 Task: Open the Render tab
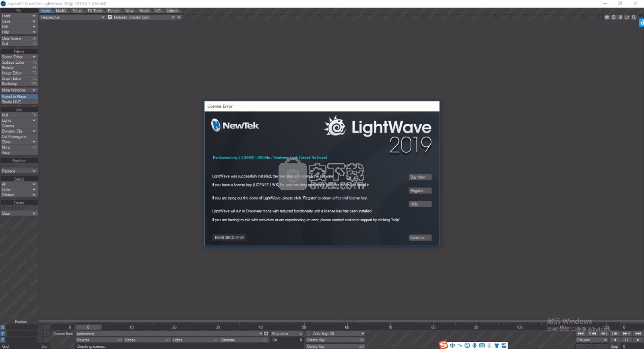pos(114,11)
